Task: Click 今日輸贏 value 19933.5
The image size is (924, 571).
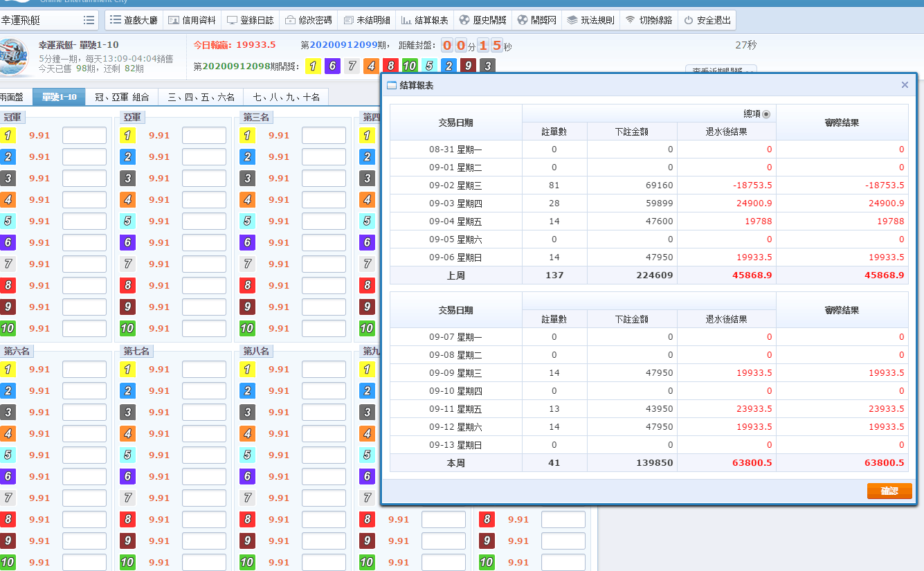Action: (256, 45)
